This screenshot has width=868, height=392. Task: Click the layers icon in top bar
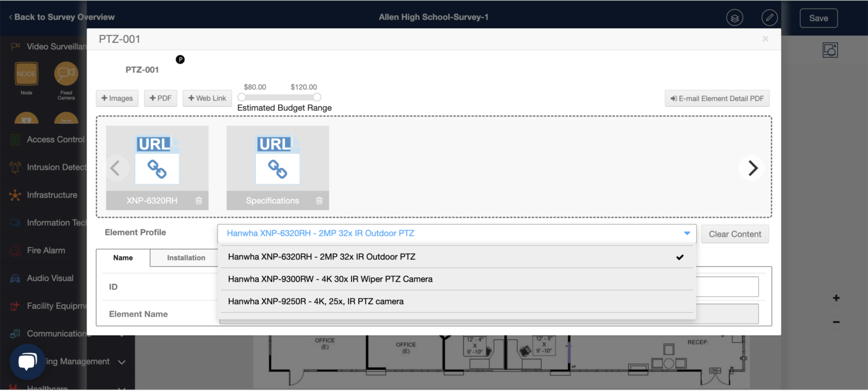click(x=734, y=18)
